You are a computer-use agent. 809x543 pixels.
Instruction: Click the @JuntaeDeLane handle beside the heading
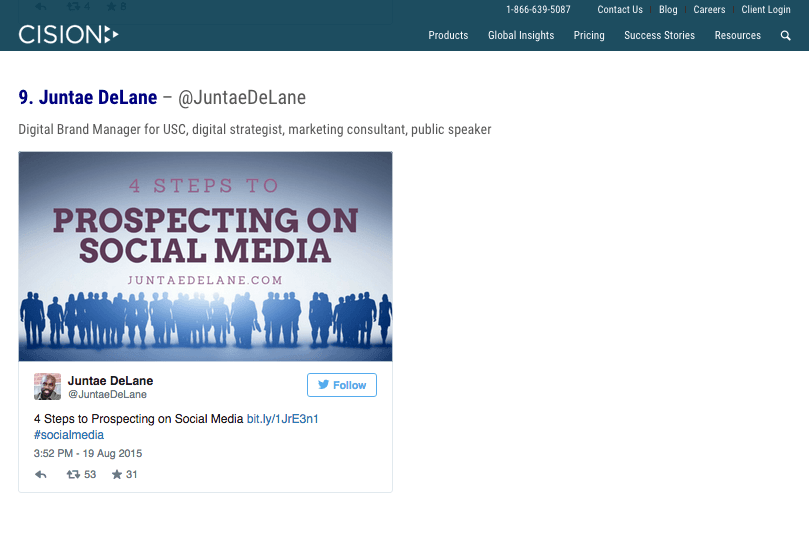coord(241,98)
